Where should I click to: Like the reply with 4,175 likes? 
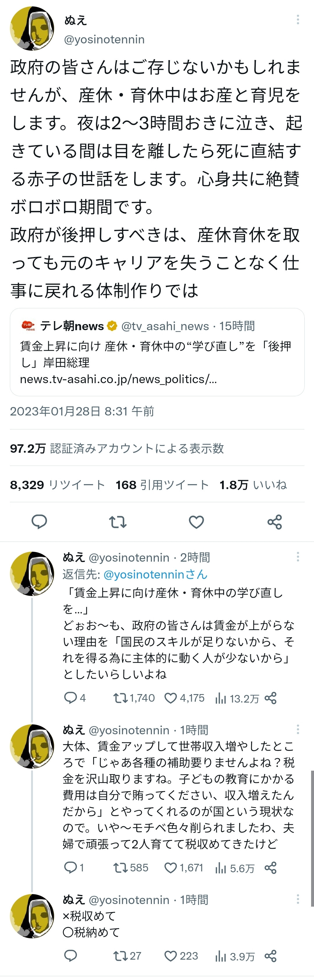(x=185, y=698)
